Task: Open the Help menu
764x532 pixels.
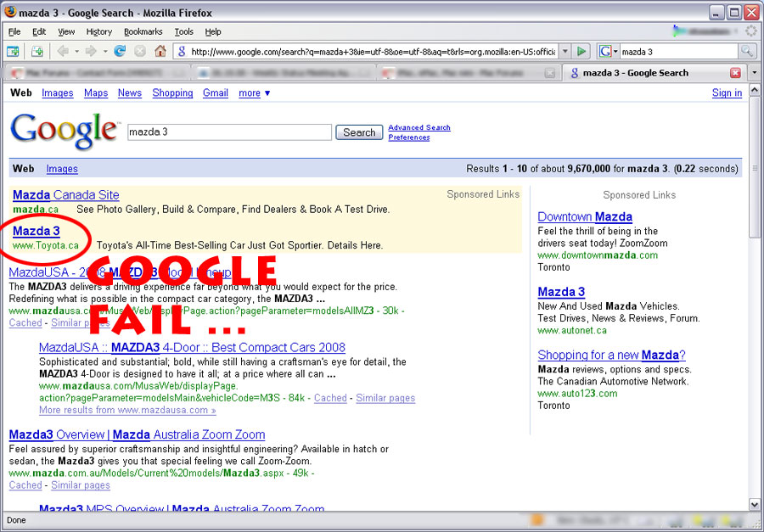Action: point(213,31)
